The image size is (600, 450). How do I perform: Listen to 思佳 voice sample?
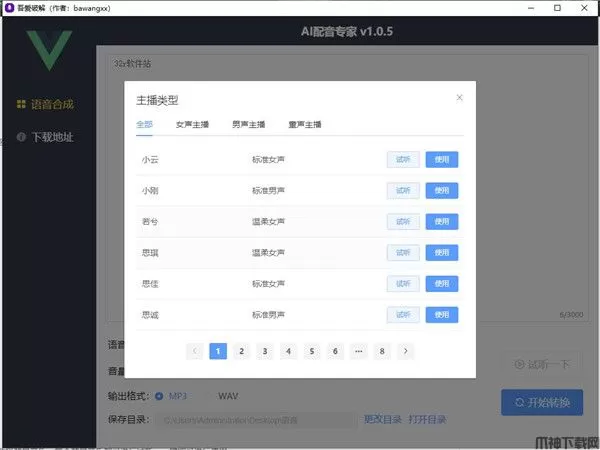[x=403, y=284]
